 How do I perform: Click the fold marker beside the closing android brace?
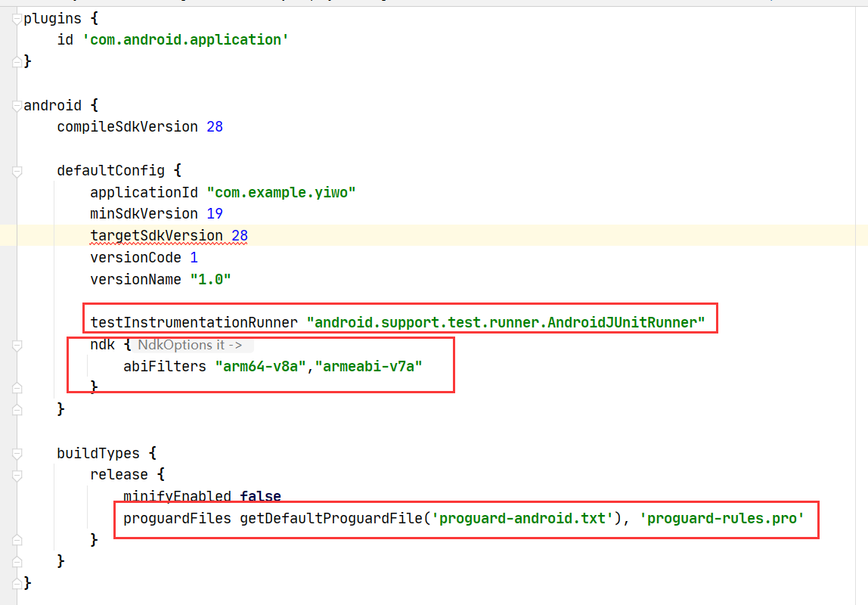15,582
